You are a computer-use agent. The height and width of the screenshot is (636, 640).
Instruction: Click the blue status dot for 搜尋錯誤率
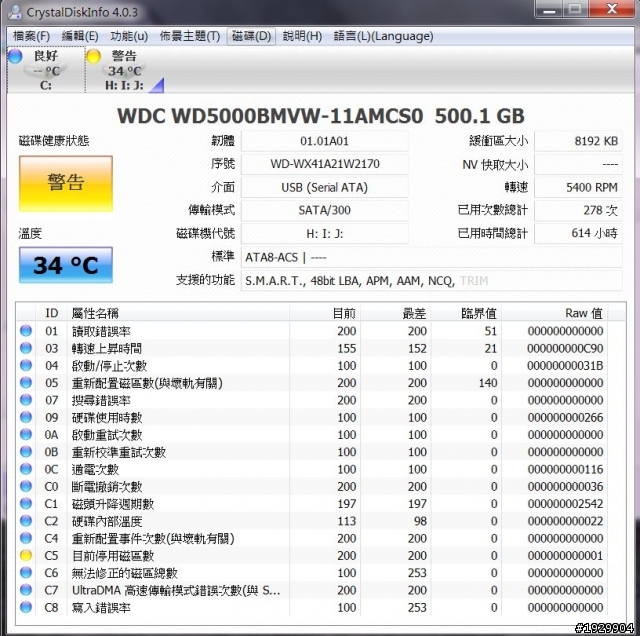point(26,400)
